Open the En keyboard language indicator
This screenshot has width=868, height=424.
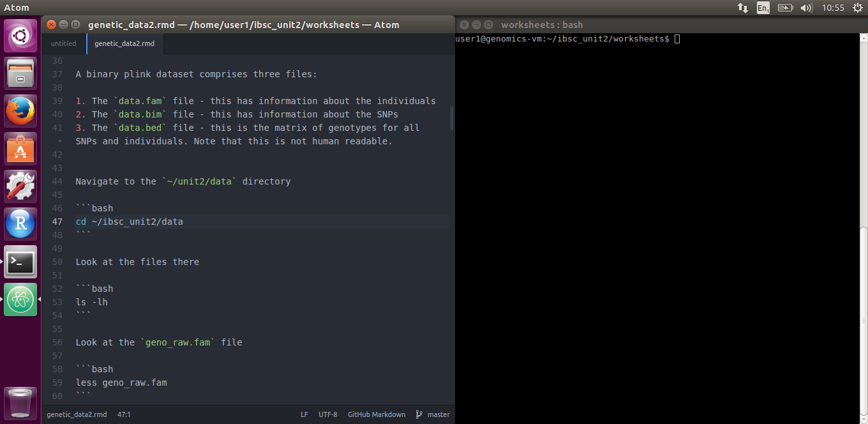click(763, 8)
